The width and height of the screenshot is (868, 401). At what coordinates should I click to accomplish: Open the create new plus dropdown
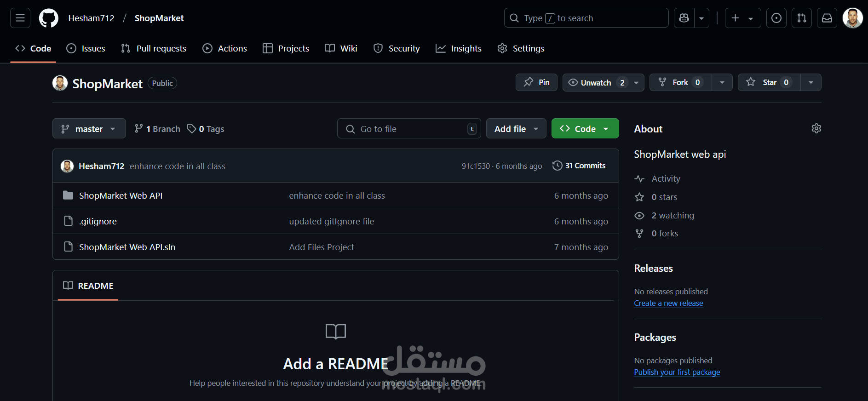[743, 18]
